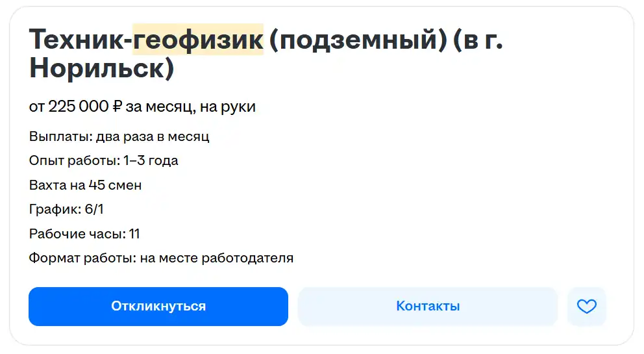This screenshot has height=354, width=644.
Task: Click the 'Выплаты: два раза в месяц' line
Action: coord(119,136)
